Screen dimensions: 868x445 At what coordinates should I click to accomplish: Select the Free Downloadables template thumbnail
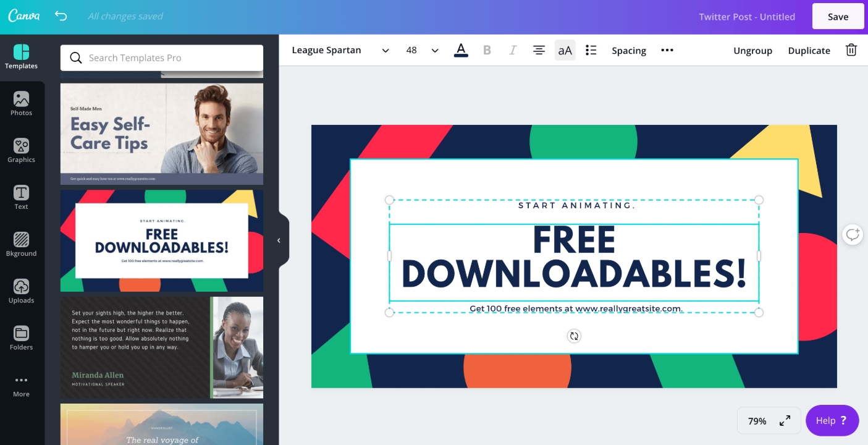point(162,240)
